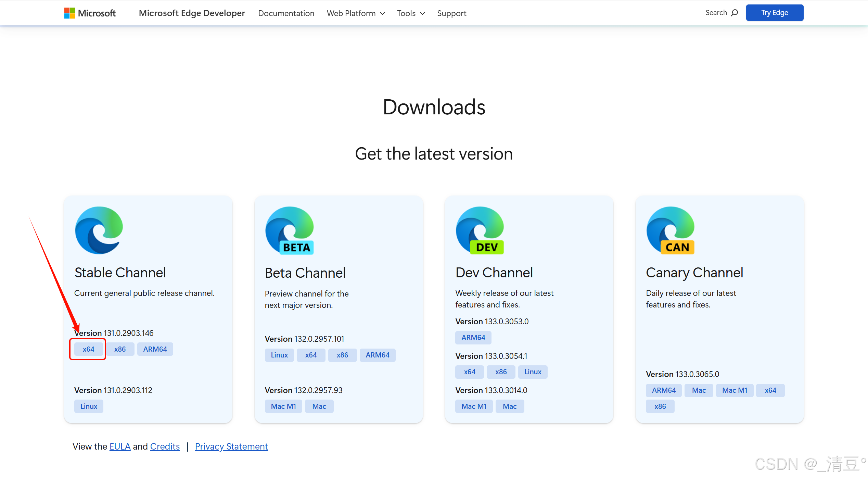Image resolution: width=868 pixels, height=478 pixels.
Task: Open the EULA link
Action: (x=120, y=446)
